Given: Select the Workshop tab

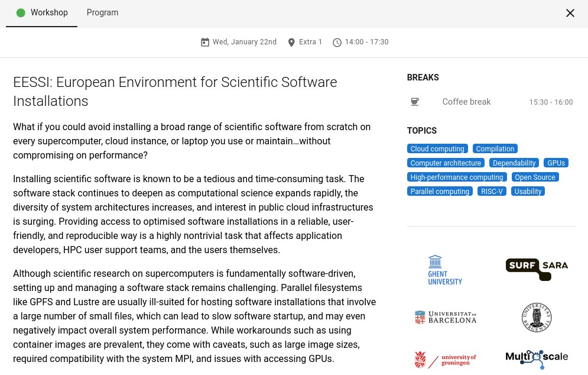Looking at the screenshot, I should click(x=49, y=12).
